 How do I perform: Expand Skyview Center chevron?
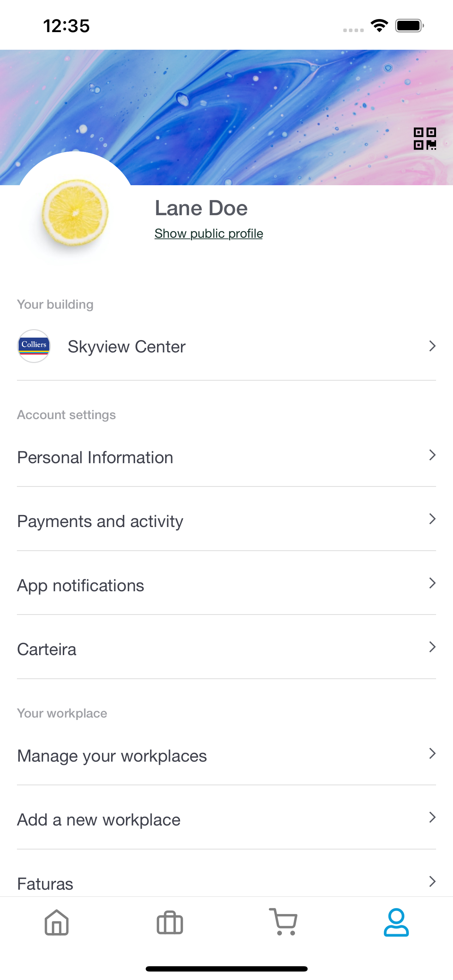point(432,346)
